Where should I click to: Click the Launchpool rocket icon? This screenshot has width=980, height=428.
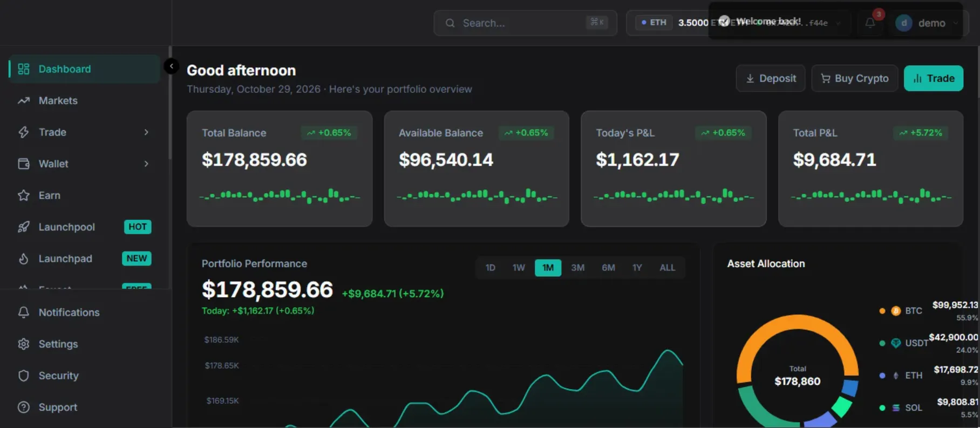(x=23, y=227)
